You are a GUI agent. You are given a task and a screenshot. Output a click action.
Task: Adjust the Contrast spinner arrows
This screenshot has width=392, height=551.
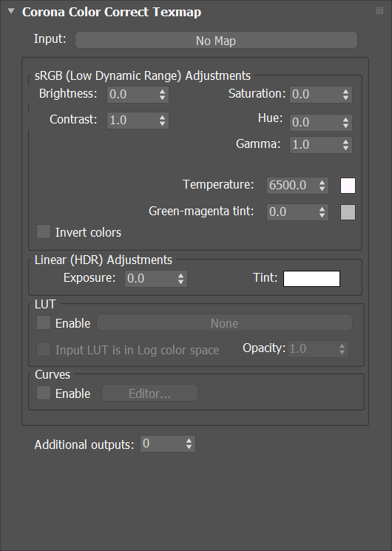pyautogui.click(x=163, y=121)
